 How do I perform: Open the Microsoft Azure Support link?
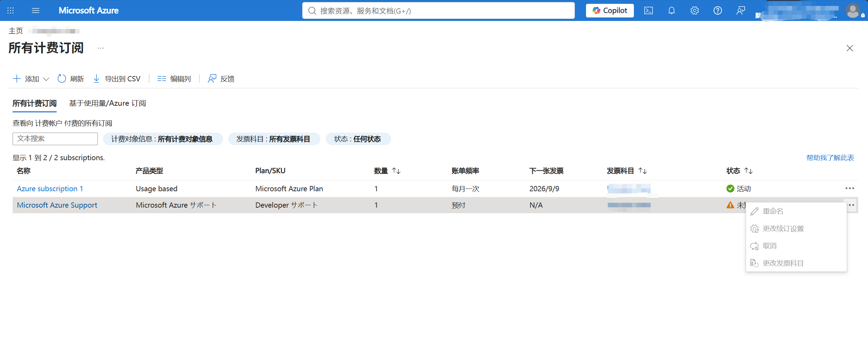pyautogui.click(x=57, y=205)
